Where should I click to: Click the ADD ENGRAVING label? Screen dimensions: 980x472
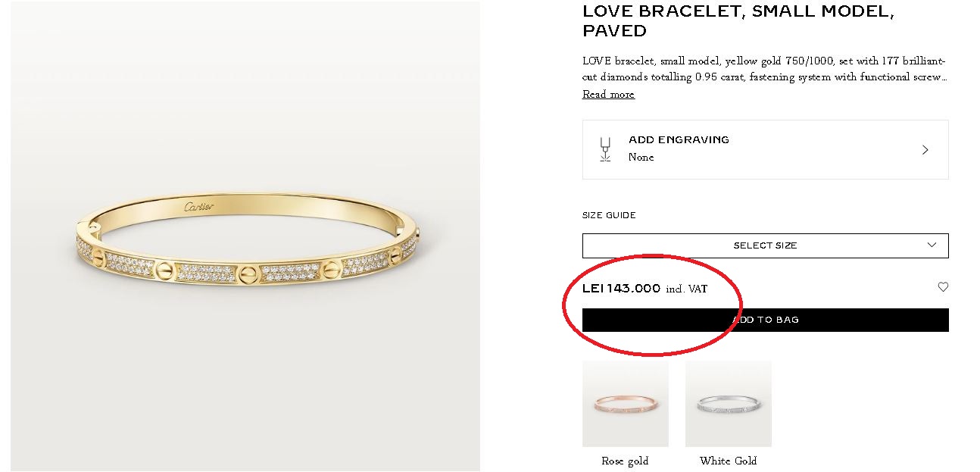679,139
